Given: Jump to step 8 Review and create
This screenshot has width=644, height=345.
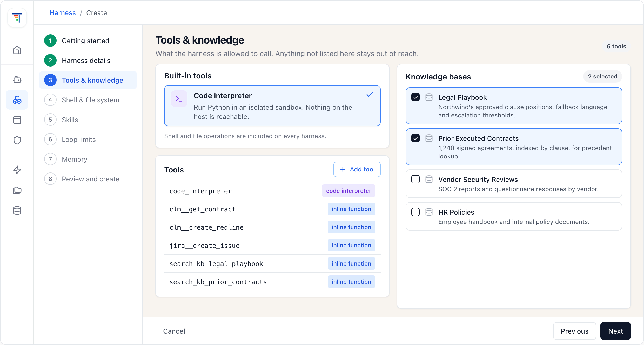Looking at the screenshot, I should 88,179.
